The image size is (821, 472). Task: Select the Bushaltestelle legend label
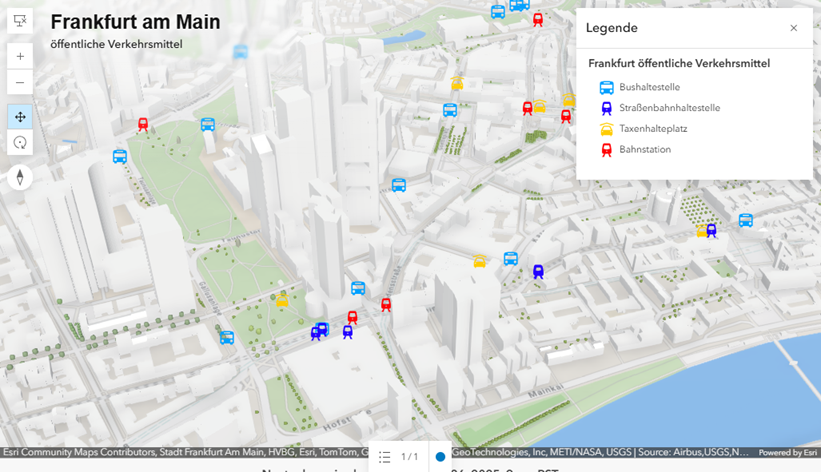point(649,87)
